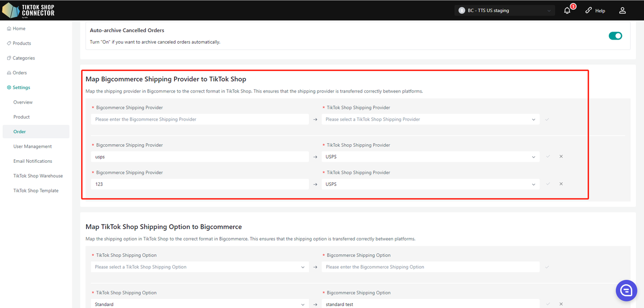The height and width of the screenshot is (308, 644).
Task: Click the Categories icon in sidebar
Action: (x=9, y=58)
